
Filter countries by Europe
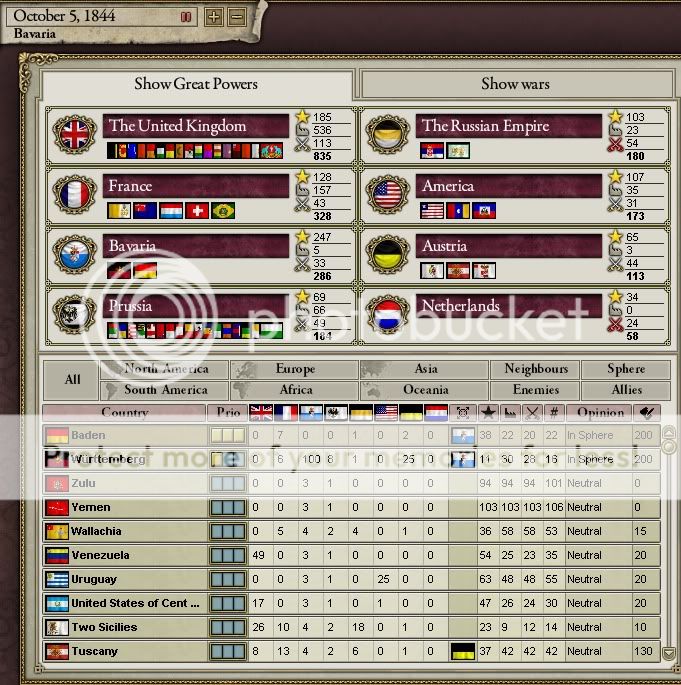[x=295, y=369]
